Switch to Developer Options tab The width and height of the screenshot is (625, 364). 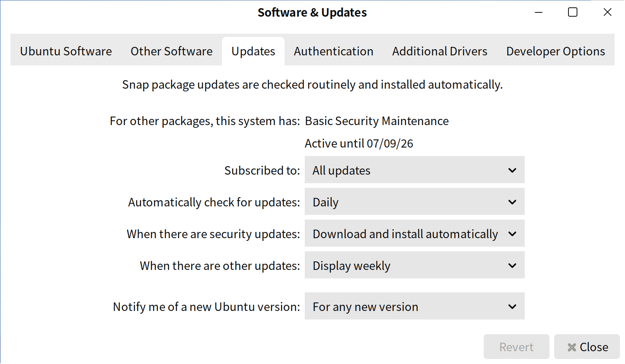coord(555,51)
